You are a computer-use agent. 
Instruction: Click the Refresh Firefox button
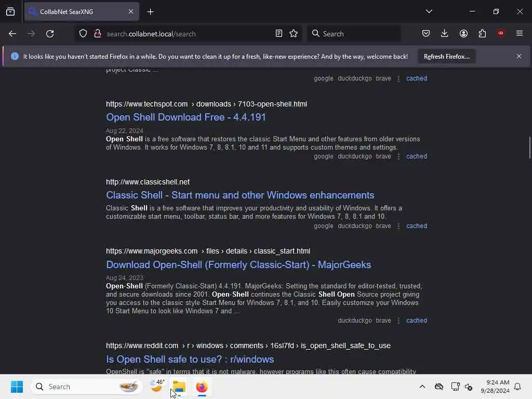[446, 56]
